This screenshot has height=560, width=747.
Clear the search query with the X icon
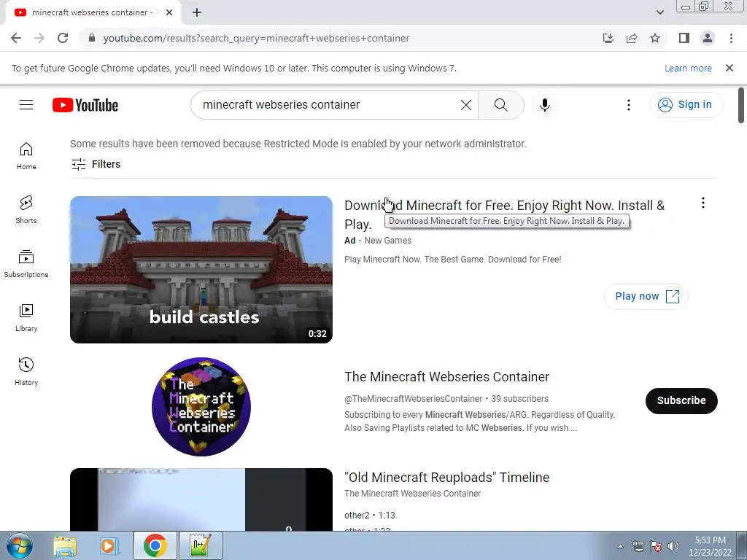click(x=466, y=105)
